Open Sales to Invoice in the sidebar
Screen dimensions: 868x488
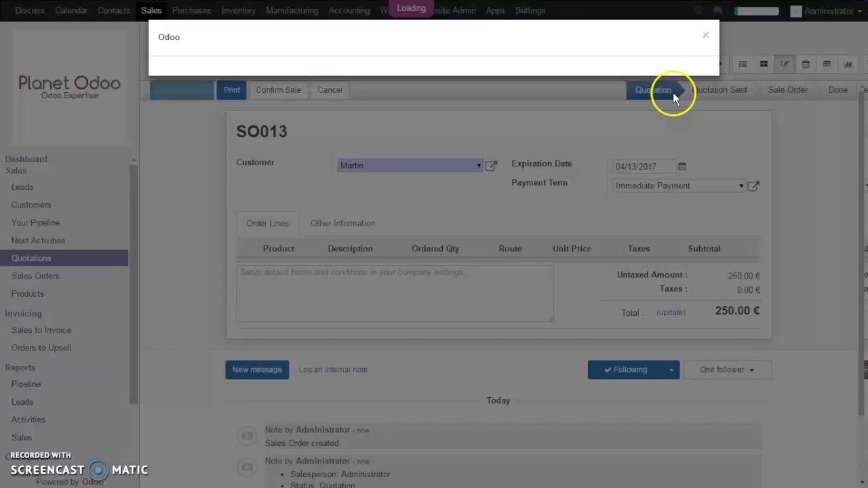pyautogui.click(x=41, y=330)
